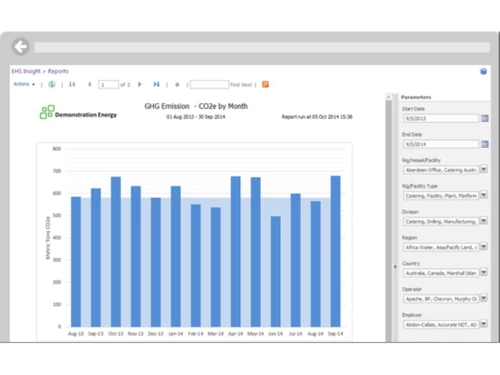Click the find text input field
Image resolution: width=500 pixels, height=375 pixels.
point(209,85)
